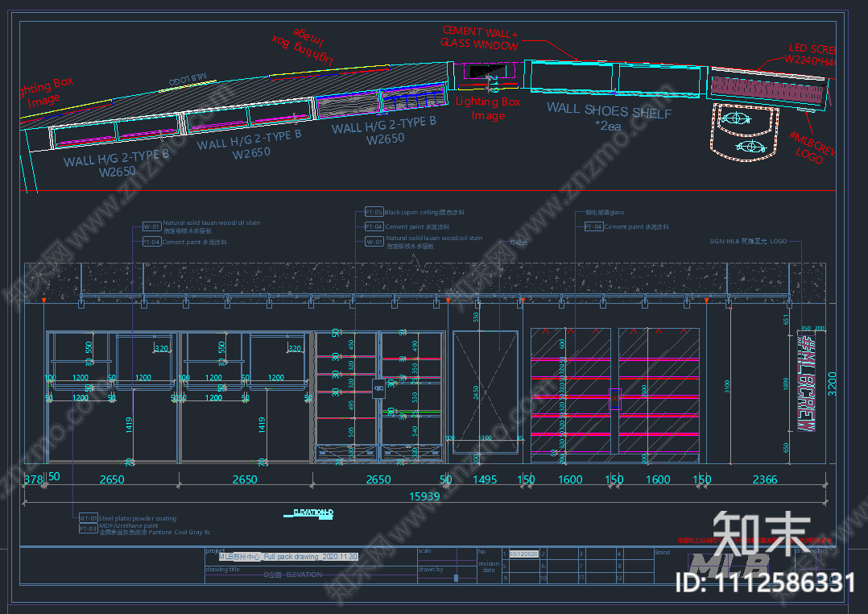Screen dimensions: 868x614
Task: Click the red '#MLBCREW LOGO' annotation
Action: [812, 147]
